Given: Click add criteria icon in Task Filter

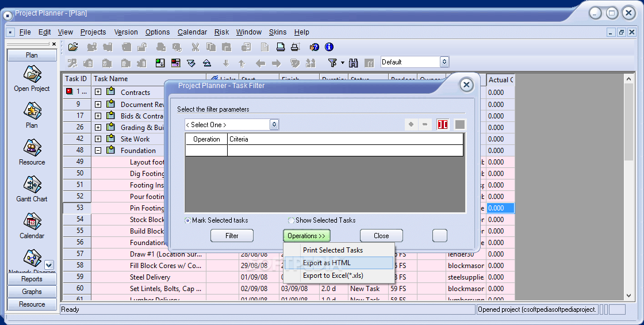Looking at the screenshot, I should 411,124.
